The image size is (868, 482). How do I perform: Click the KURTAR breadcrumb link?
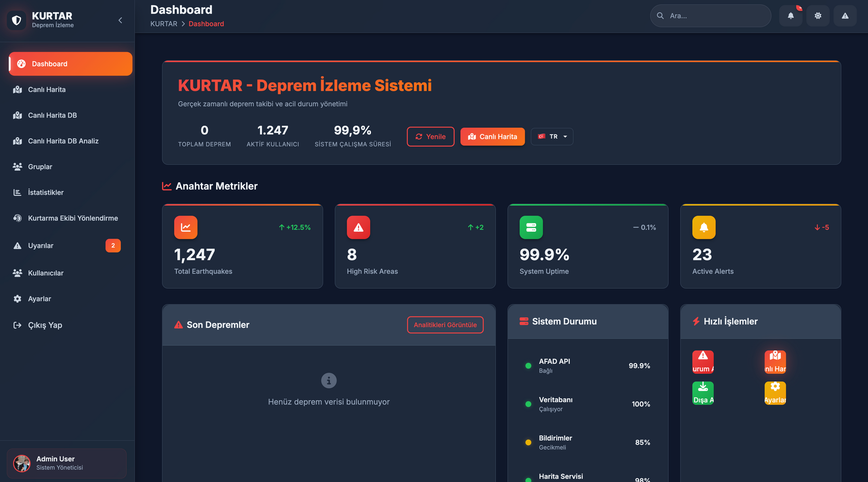point(163,24)
